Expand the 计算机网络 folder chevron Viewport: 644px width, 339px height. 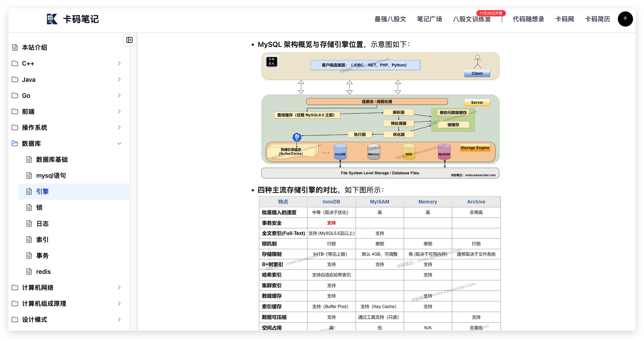(119, 288)
